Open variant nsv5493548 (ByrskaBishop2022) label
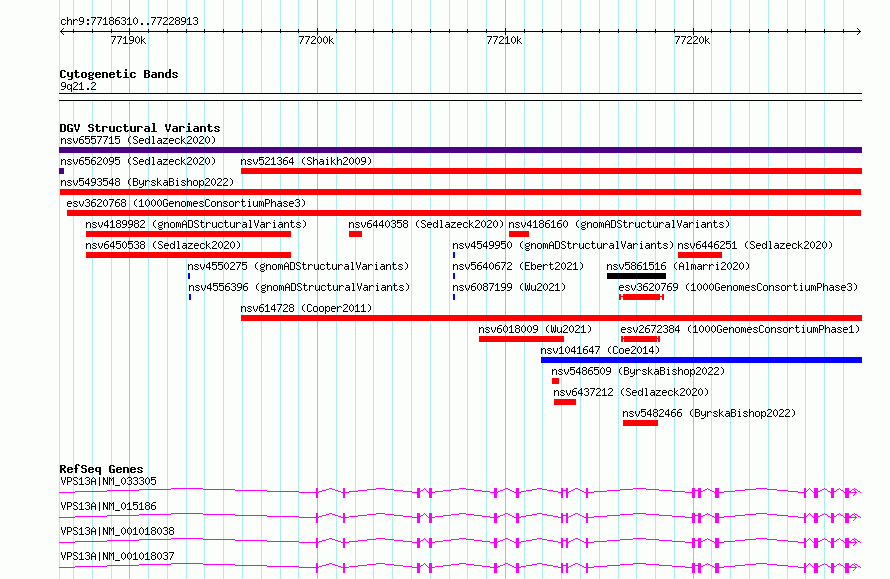 pyautogui.click(x=147, y=182)
